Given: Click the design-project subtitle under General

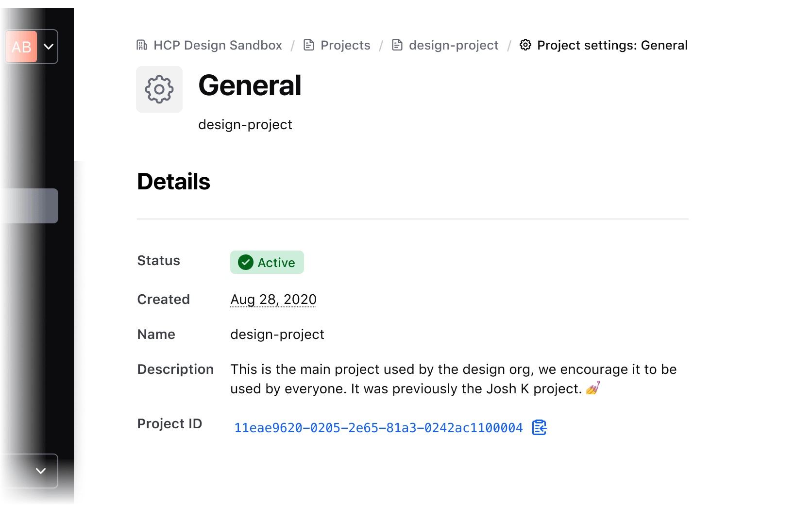Looking at the screenshot, I should (x=245, y=124).
